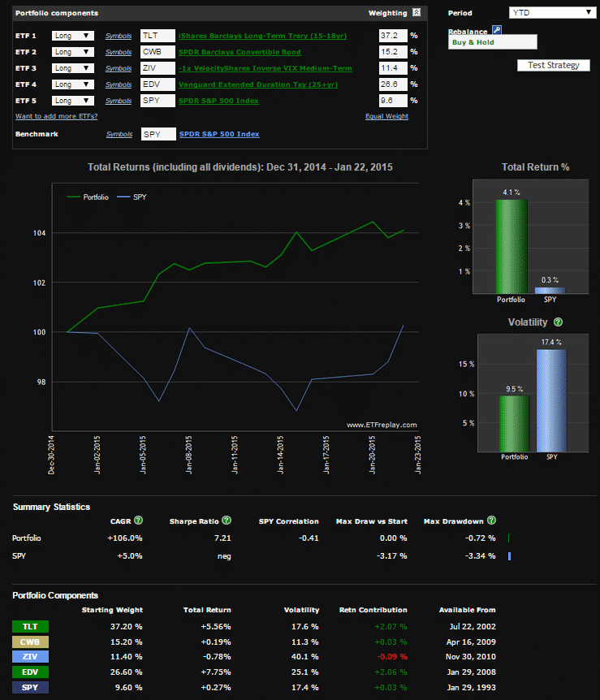Open ETF 2 Long dropdown
600x700 pixels.
pos(73,52)
